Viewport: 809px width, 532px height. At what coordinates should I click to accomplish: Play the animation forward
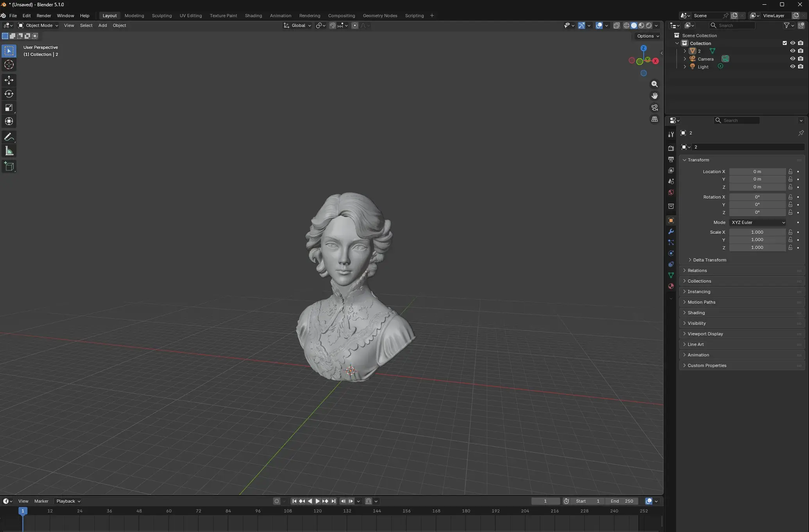(317, 501)
